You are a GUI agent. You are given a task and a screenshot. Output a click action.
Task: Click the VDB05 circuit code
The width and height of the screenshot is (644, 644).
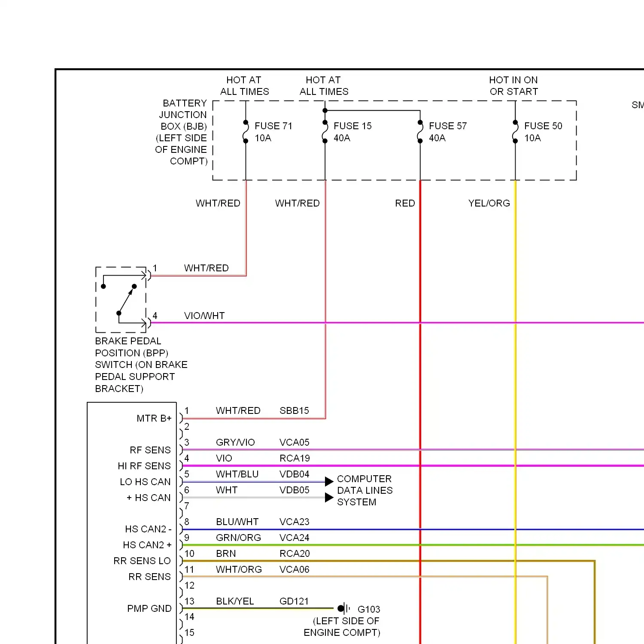coord(294,490)
